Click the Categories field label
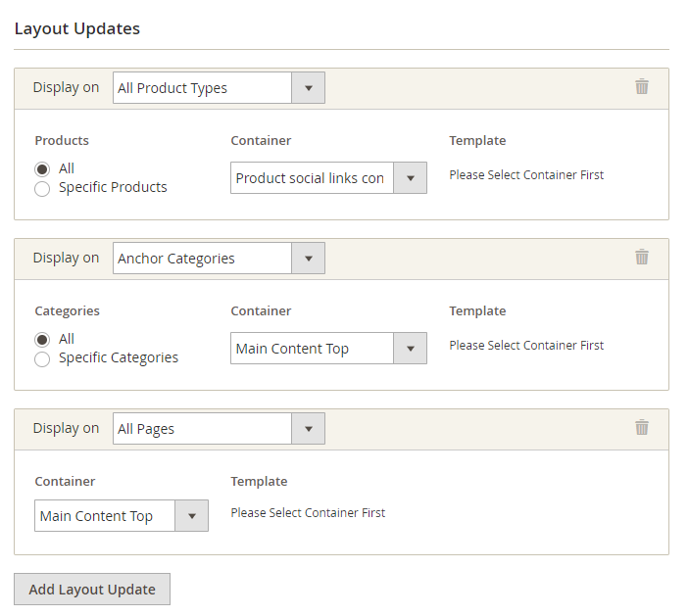The width and height of the screenshot is (689, 616). pyautogui.click(x=68, y=311)
